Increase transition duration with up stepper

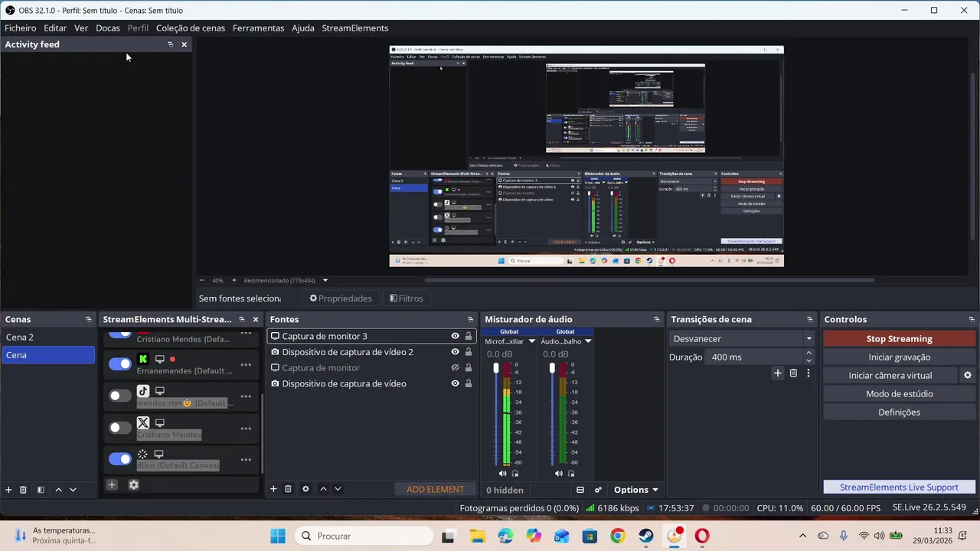pyautogui.click(x=808, y=354)
